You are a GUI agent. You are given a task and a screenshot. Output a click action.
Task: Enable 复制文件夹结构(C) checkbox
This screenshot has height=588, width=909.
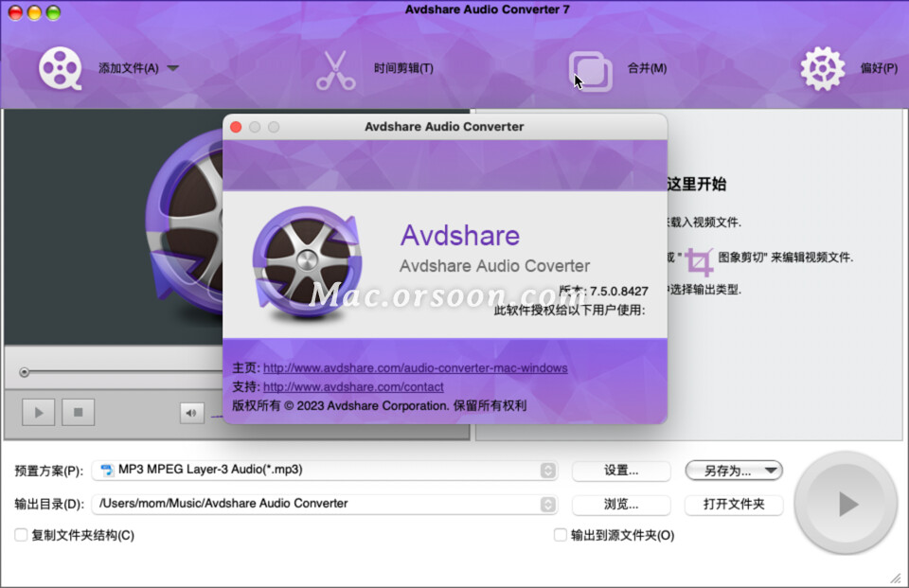click(22, 535)
